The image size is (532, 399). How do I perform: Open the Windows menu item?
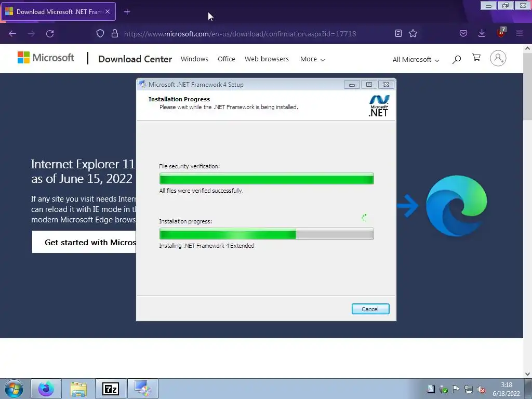(x=194, y=59)
